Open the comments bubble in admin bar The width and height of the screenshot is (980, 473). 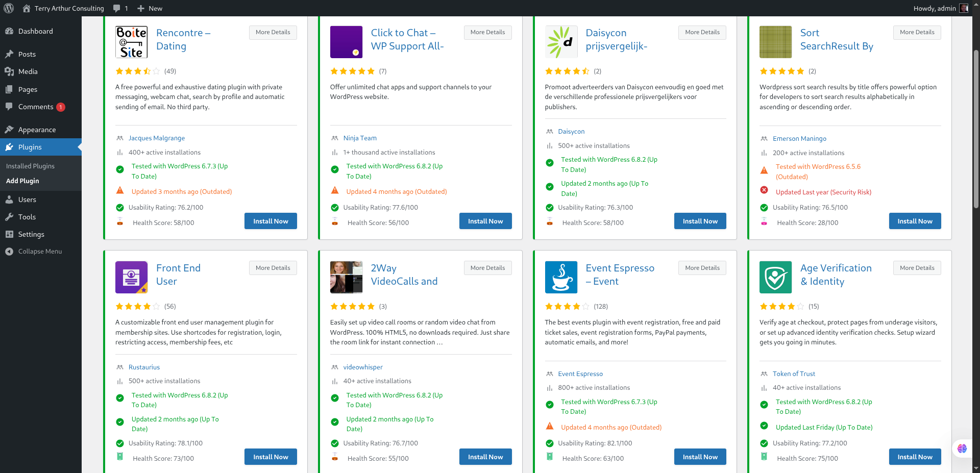[x=120, y=8]
